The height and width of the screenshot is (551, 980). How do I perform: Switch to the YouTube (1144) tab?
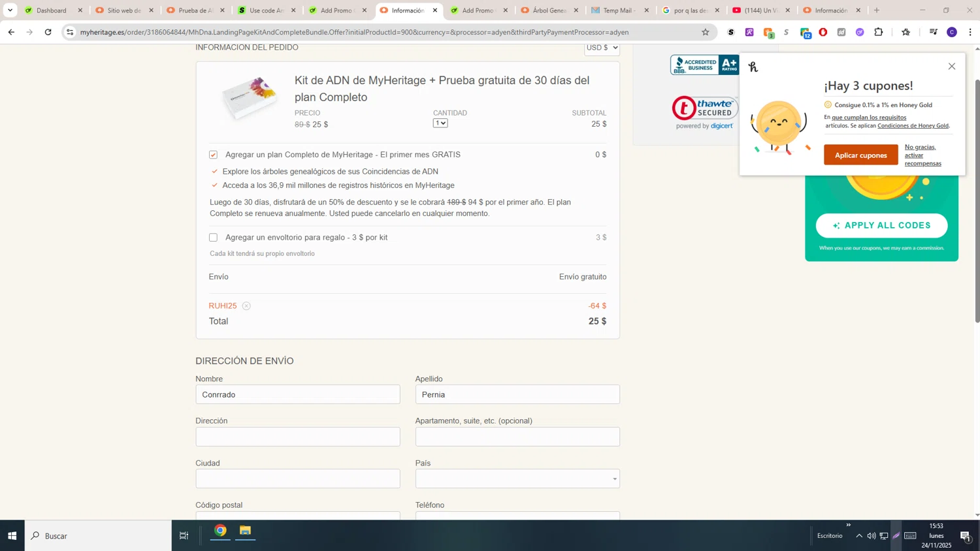tap(761, 10)
